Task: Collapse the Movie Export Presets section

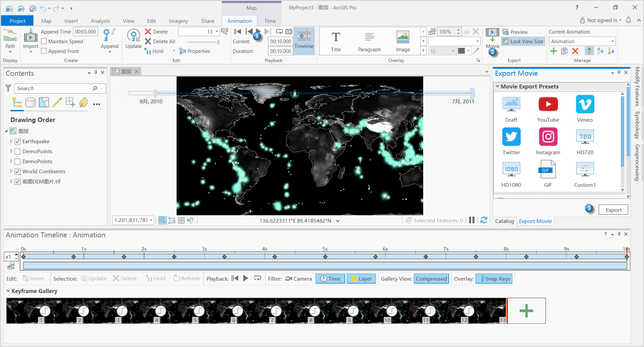Action: 497,86
